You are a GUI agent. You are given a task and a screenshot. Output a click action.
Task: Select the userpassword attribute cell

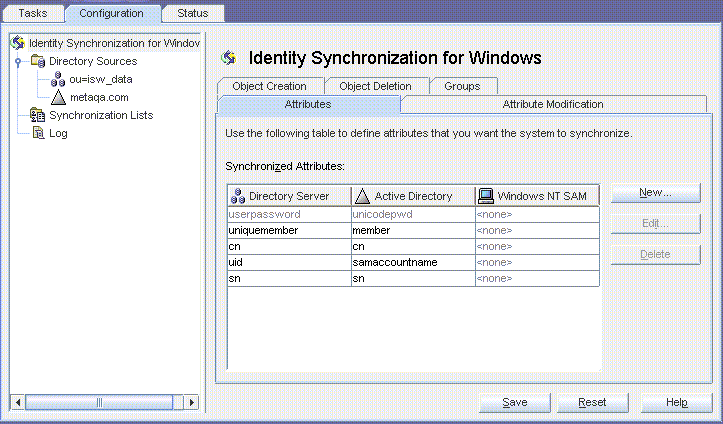pyautogui.click(x=289, y=214)
